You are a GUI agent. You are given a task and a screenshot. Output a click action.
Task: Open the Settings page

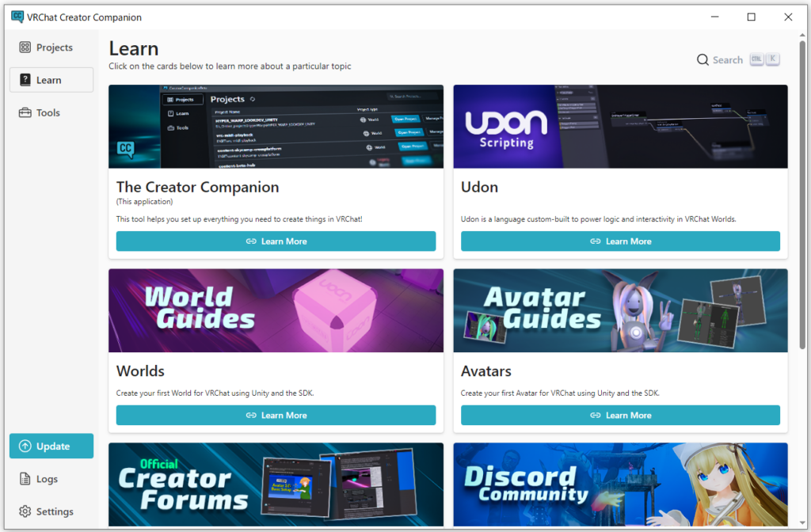pos(51,512)
